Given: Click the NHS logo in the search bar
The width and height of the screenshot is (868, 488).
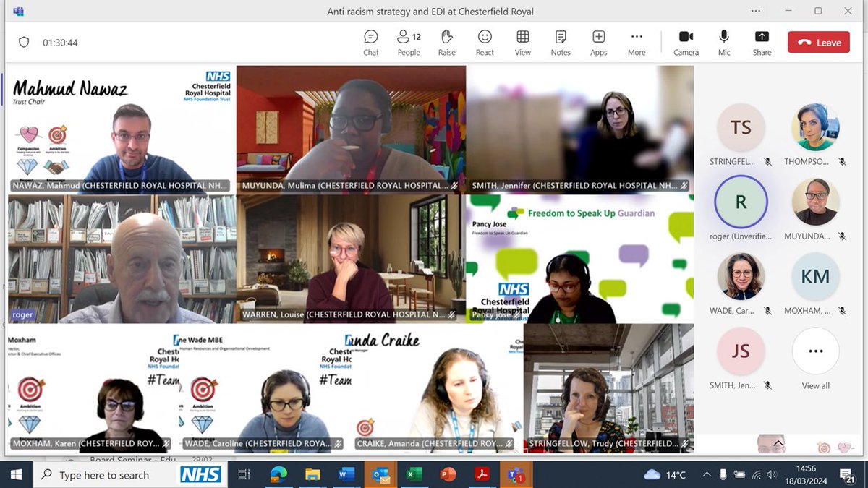Looking at the screenshot, I should point(200,475).
